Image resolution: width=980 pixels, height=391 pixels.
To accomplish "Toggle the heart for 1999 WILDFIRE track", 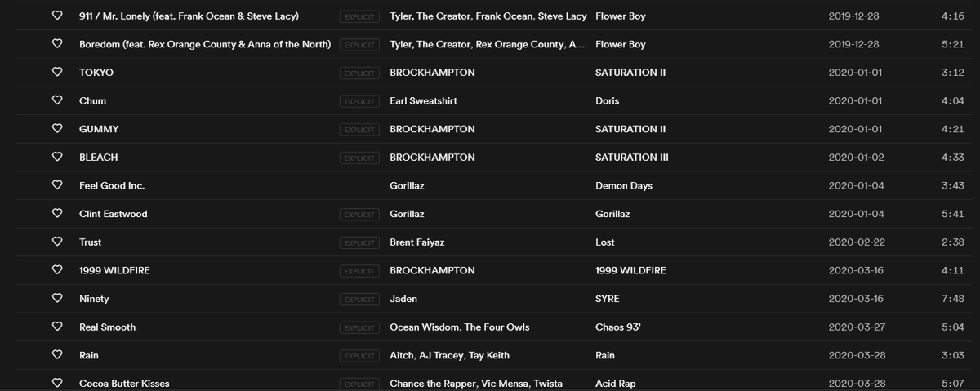I will click(x=57, y=270).
